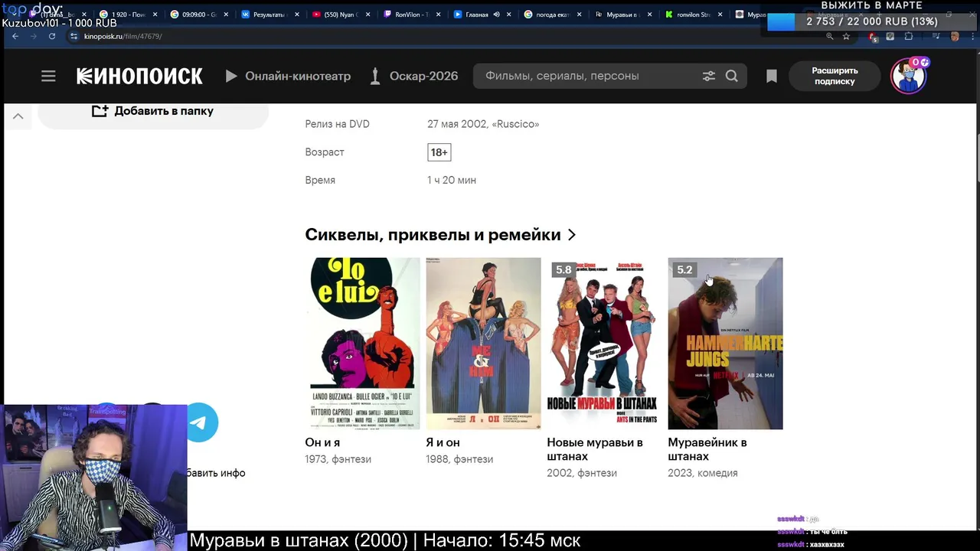
Task: Click the 1973, фэнтези caption
Action: 338,459
